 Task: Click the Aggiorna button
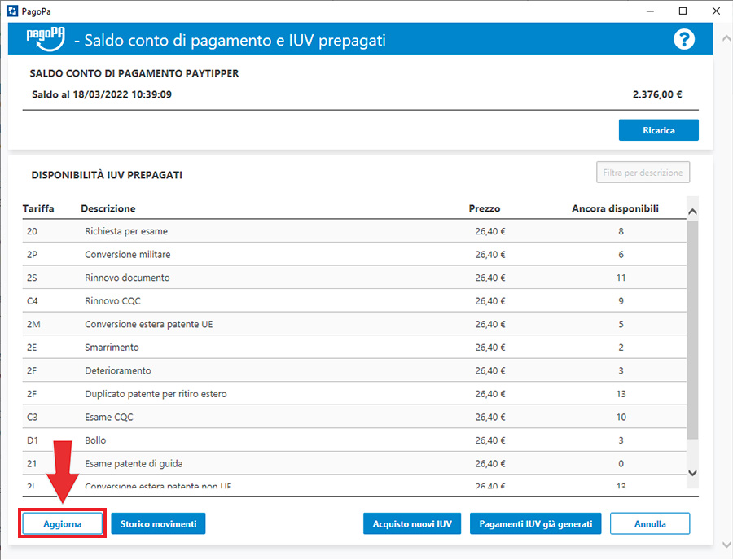(x=63, y=523)
